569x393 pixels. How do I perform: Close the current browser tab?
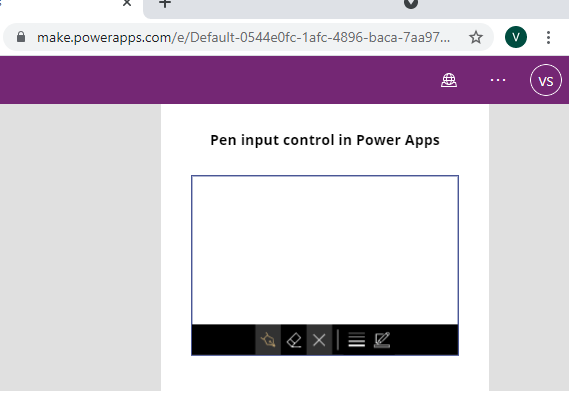127,3
